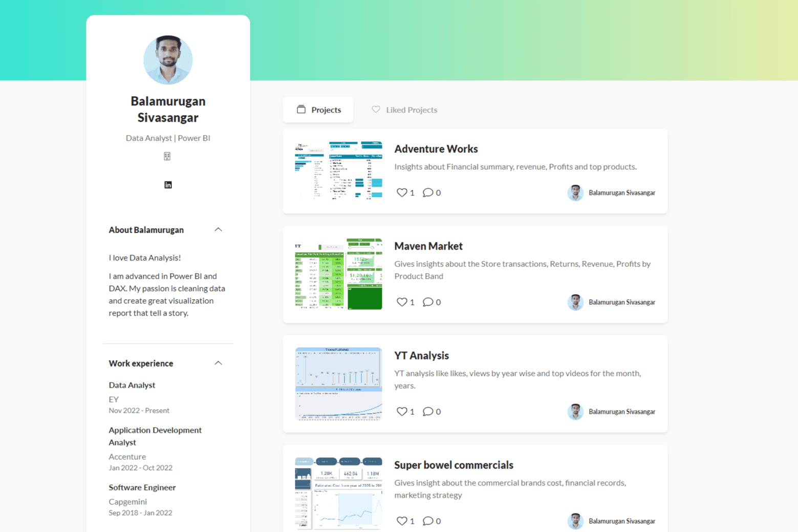
Task: Click the large profile photo of Balamurugan
Action: [168, 60]
